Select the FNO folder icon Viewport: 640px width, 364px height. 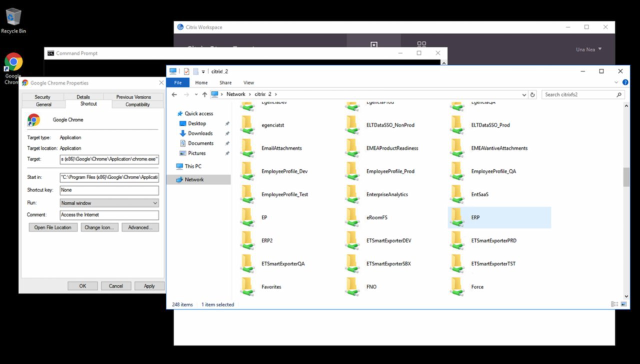(352, 286)
